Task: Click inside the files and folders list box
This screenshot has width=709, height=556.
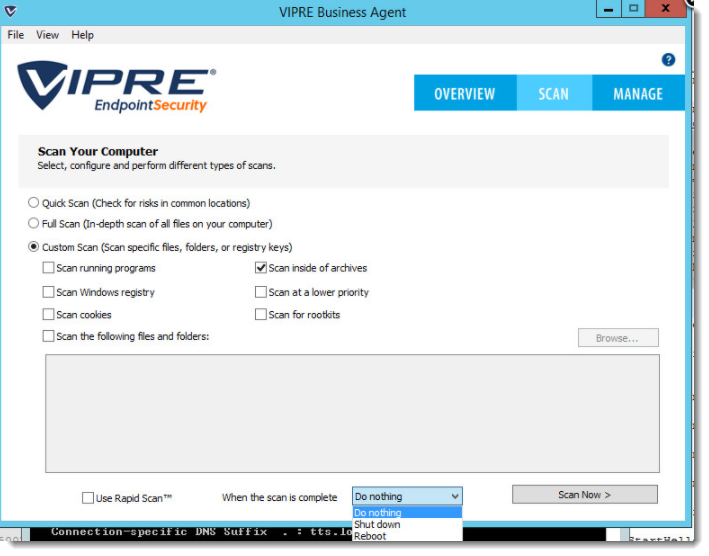Action: [x=352, y=414]
